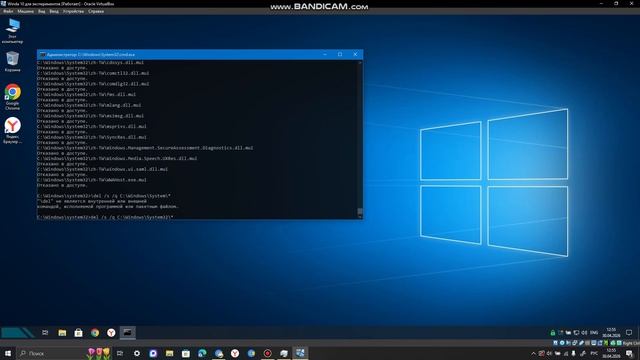
Task: Click the VirtualBox mouse integration status icon
Action: tap(613, 343)
